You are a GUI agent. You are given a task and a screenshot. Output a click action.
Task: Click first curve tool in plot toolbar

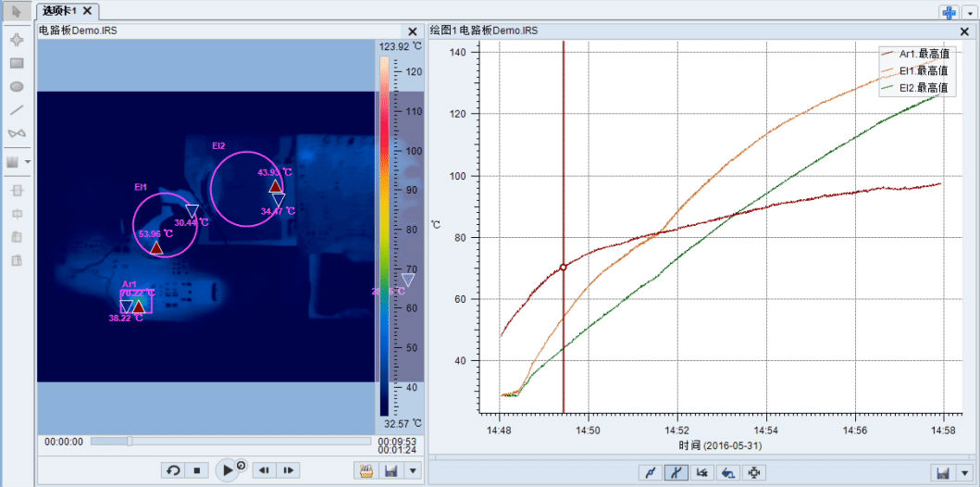click(x=650, y=473)
